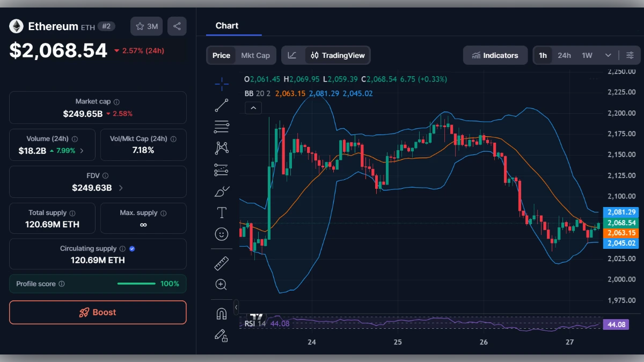Toggle magnifier zoom-in tool
Image resolution: width=644 pixels, height=362 pixels.
(222, 284)
